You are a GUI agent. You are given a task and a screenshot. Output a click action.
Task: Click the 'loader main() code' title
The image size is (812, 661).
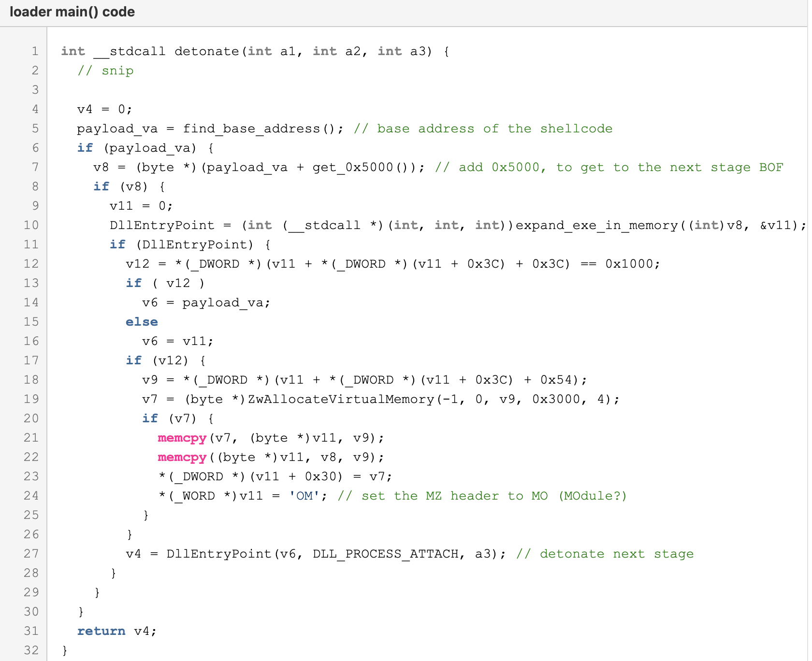(72, 12)
